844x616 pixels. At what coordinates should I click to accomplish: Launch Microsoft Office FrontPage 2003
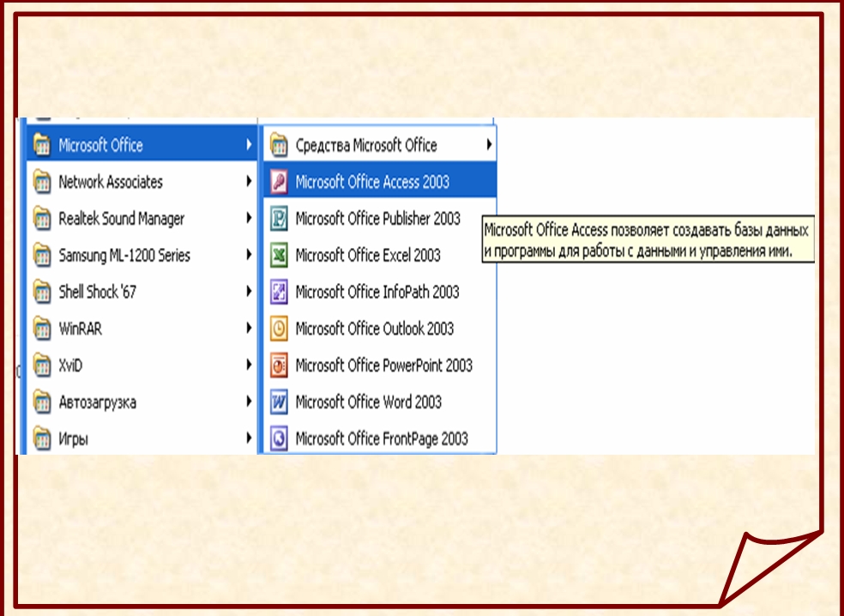point(379,438)
